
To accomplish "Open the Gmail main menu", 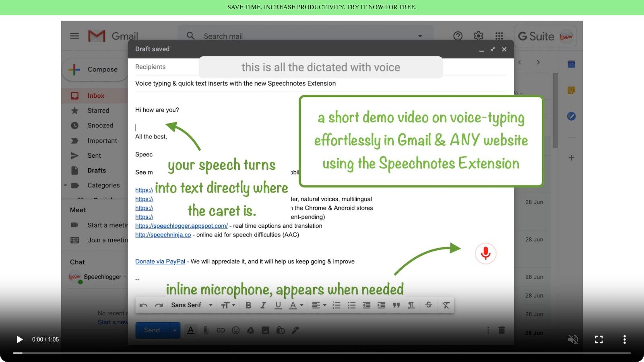I will [74, 36].
